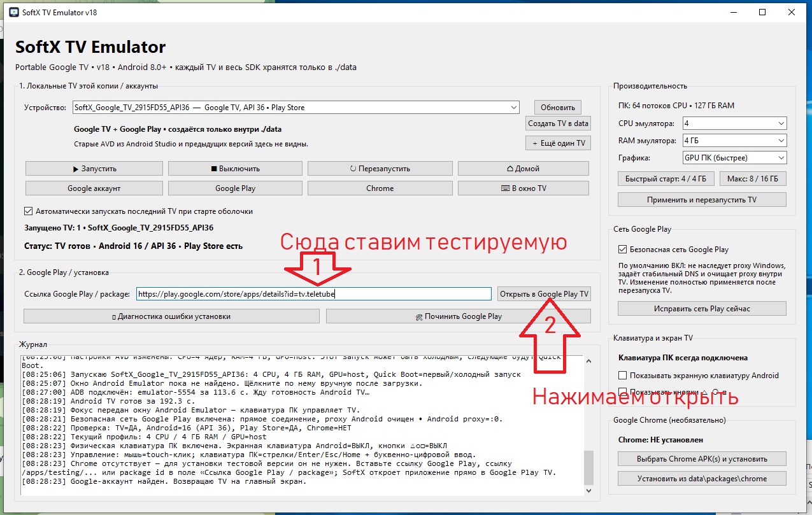Expand the CPU эмулятора dropdown
The image size is (812, 515).
coord(734,123)
